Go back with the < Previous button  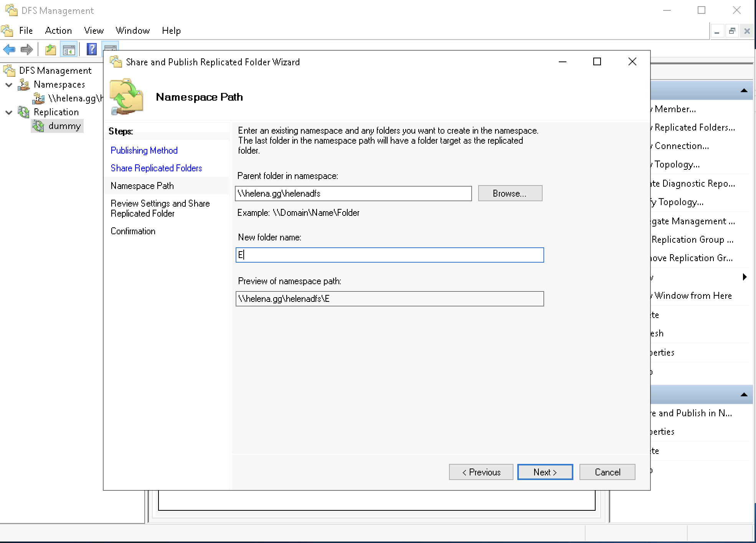pyautogui.click(x=481, y=472)
